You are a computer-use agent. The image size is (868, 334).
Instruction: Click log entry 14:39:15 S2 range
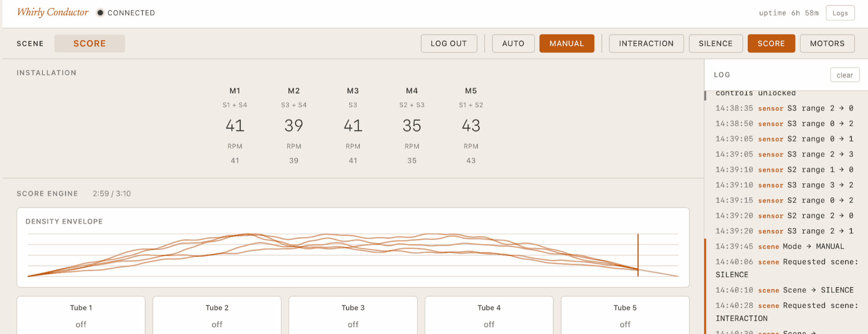click(x=784, y=200)
